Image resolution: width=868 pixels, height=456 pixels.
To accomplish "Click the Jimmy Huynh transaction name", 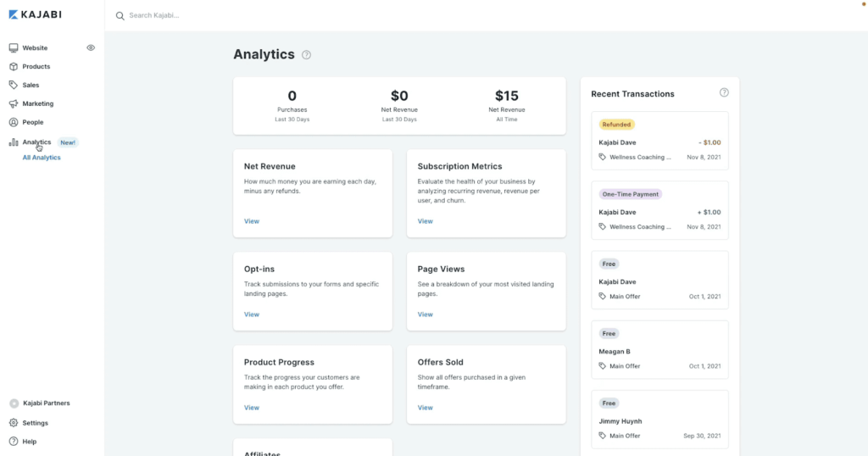I will click(x=620, y=422).
